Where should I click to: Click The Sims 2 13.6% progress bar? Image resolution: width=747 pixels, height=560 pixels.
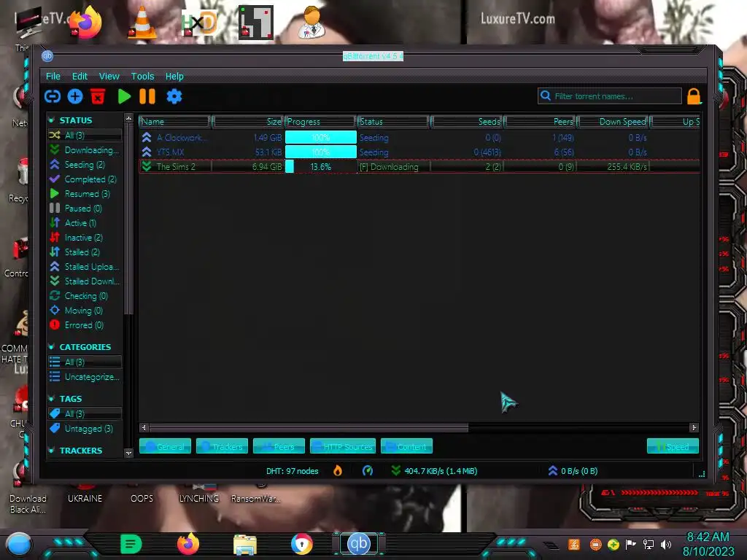point(321,167)
